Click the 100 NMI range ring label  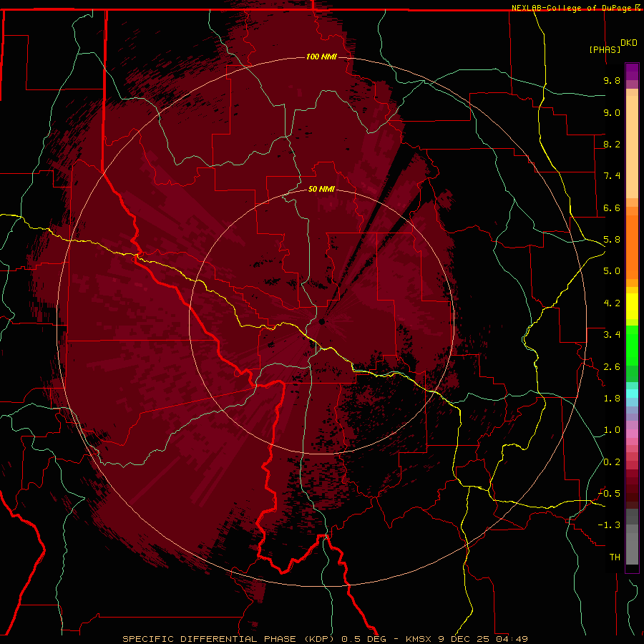pos(321,57)
